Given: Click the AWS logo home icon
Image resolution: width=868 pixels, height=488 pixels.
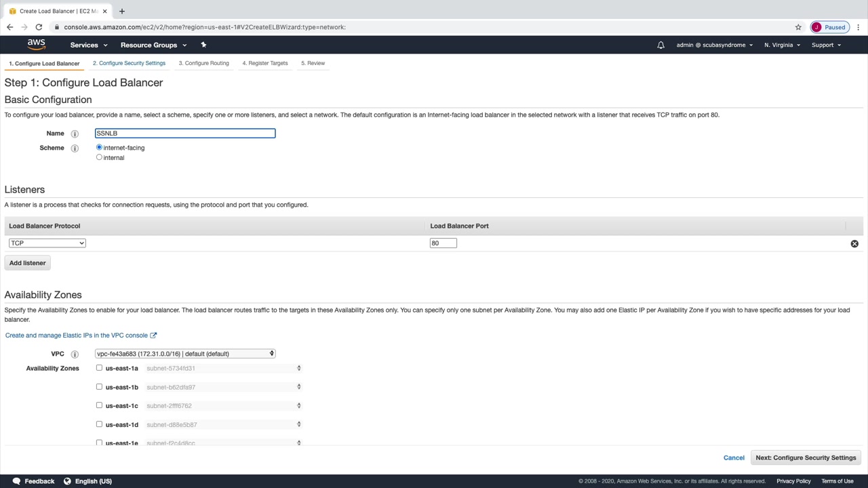Looking at the screenshot, I should pyautogui.click(x=36, y=45).
